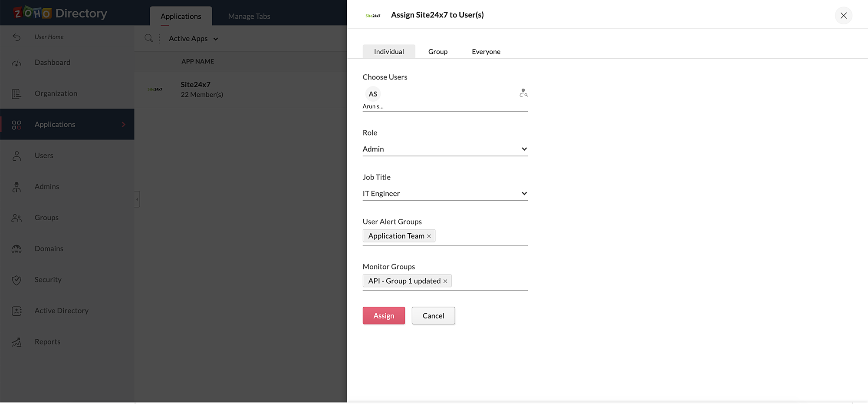
Task: Open the Dashboard from the sidebar
Action: point(52,62)
